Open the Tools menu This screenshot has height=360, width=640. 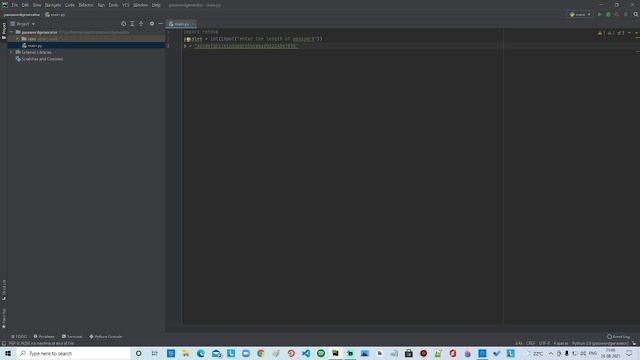click(x=113, y=5)
